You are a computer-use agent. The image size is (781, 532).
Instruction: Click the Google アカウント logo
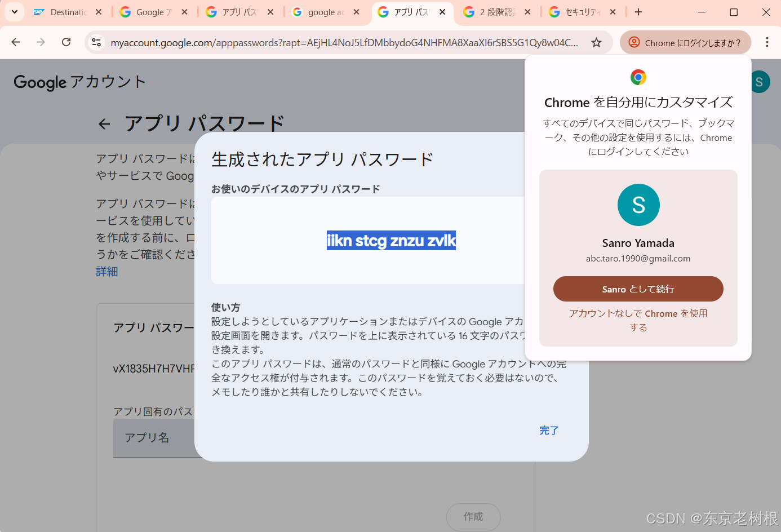79,82
